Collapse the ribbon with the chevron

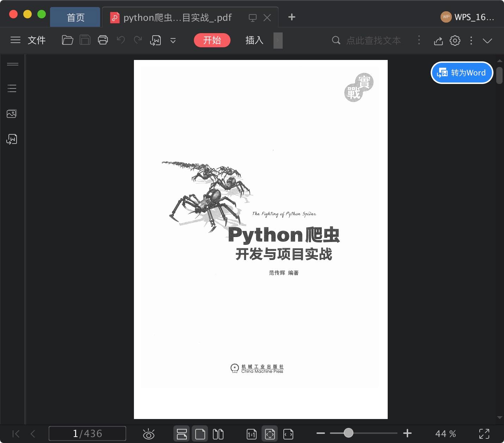[487, 41]
